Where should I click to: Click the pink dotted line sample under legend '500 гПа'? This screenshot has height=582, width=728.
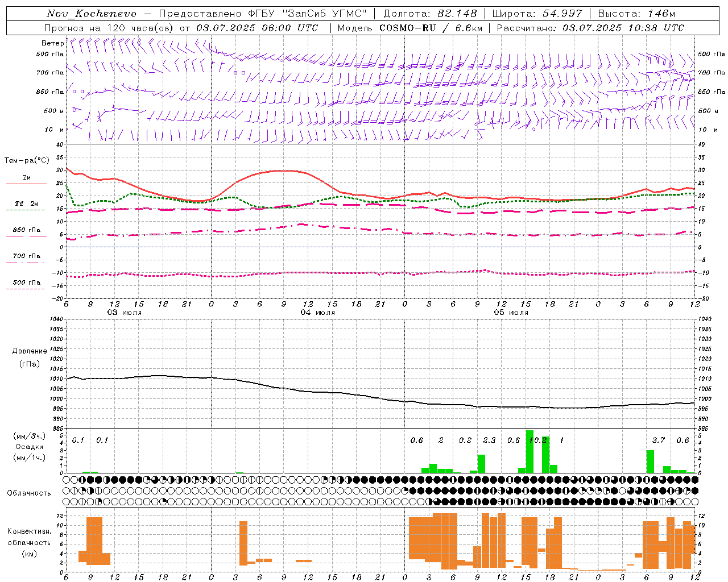point(26,289)
